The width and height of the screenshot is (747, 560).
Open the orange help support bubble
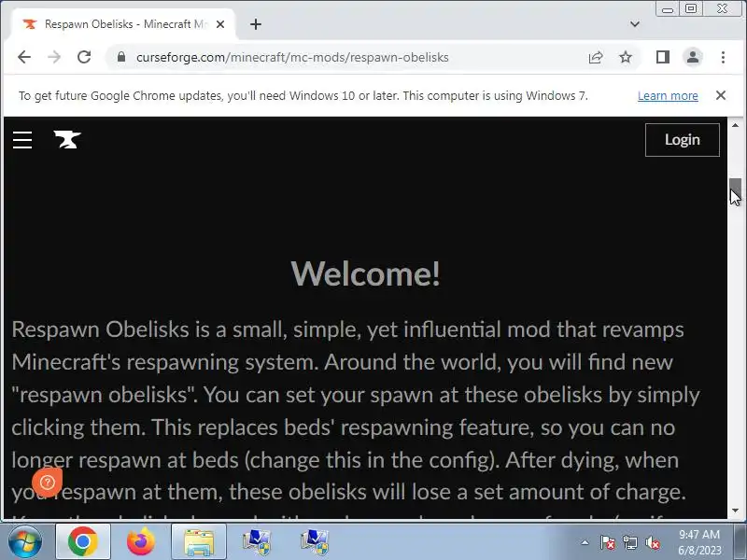tap(48, 482)
